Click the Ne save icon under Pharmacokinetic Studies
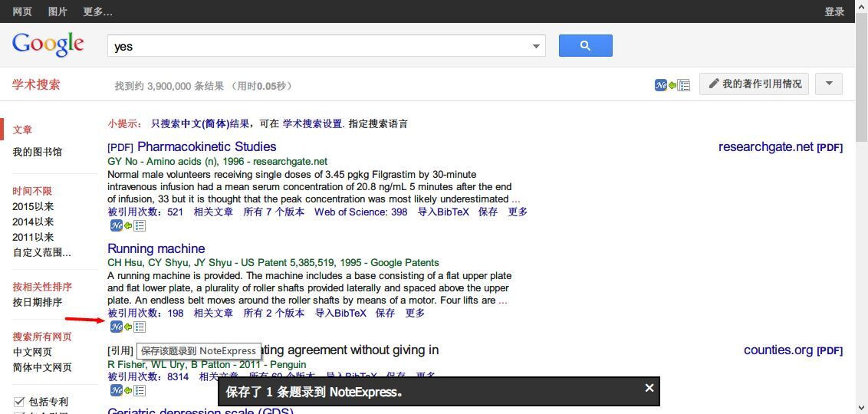The image size is (868, 414). (x=117, y=225)
